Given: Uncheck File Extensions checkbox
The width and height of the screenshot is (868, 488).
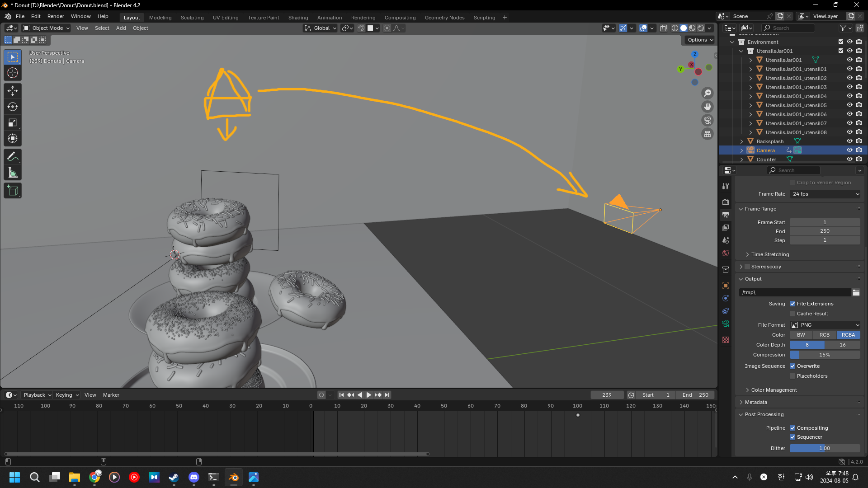Looking at the screenshot, I should (x=793, y=304).
